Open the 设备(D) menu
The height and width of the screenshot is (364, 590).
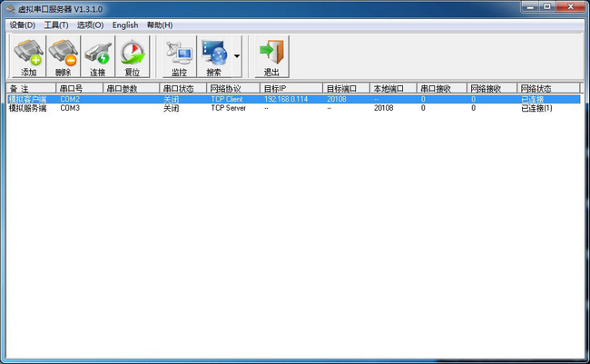point(22,25)
